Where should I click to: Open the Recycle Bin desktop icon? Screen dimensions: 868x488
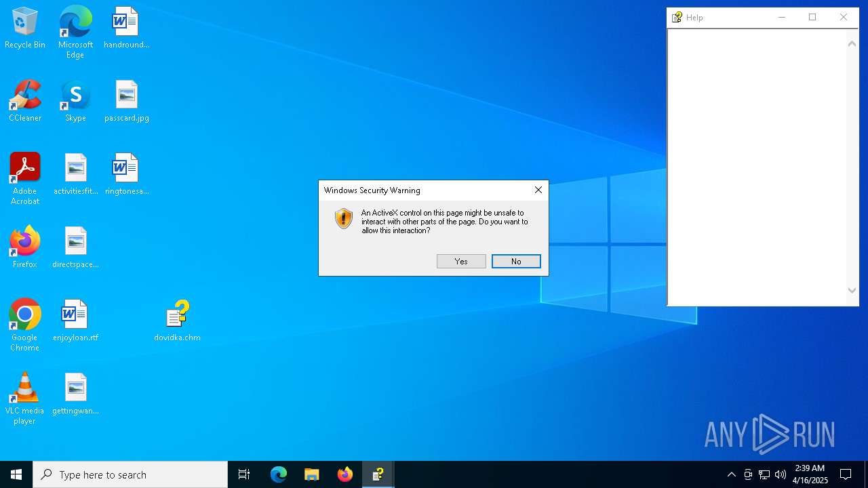click(25, 28)
